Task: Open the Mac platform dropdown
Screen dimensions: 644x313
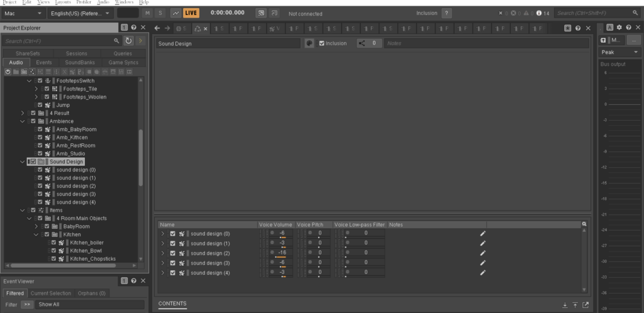Action: click(23, 13)
